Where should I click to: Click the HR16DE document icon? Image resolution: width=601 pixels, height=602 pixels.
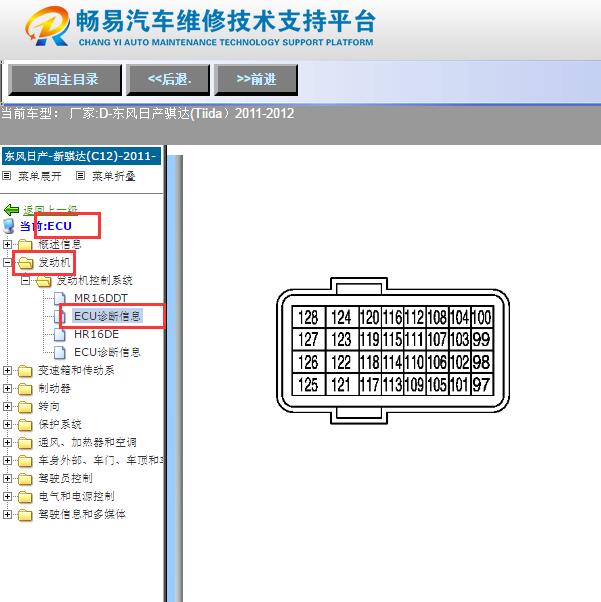(x=60, y=334)
